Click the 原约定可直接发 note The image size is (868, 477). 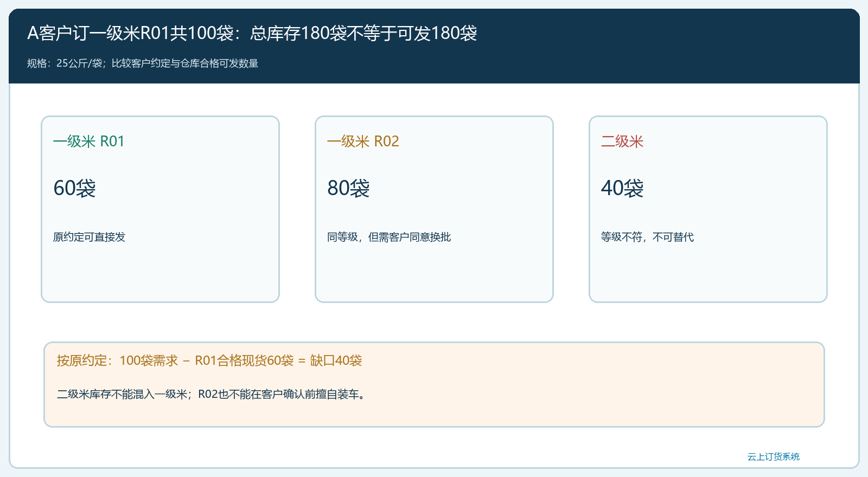89,237
